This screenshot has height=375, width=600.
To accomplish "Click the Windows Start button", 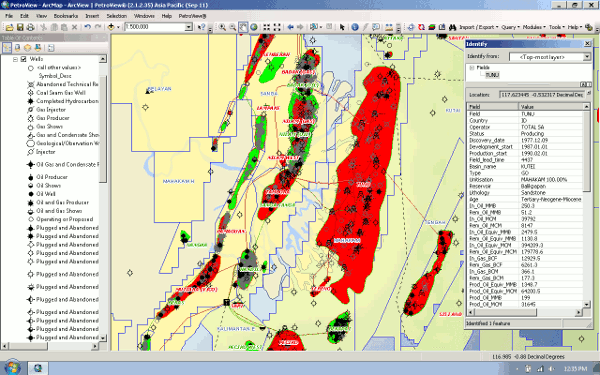I will [12, 368].
